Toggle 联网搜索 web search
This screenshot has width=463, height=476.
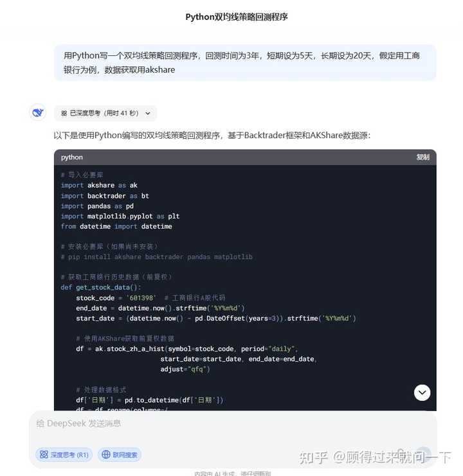(x=120, y=454)
